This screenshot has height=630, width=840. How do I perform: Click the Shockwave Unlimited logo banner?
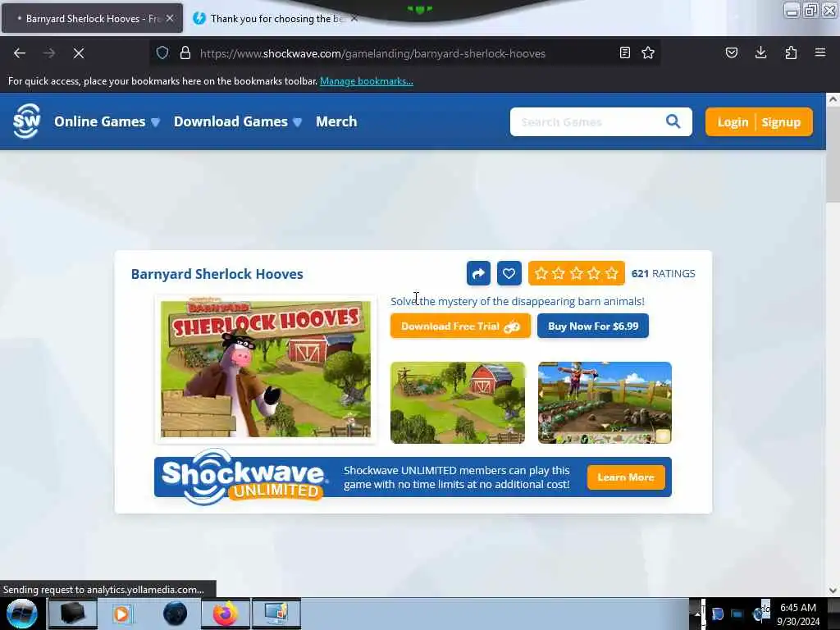coord(244,477)
